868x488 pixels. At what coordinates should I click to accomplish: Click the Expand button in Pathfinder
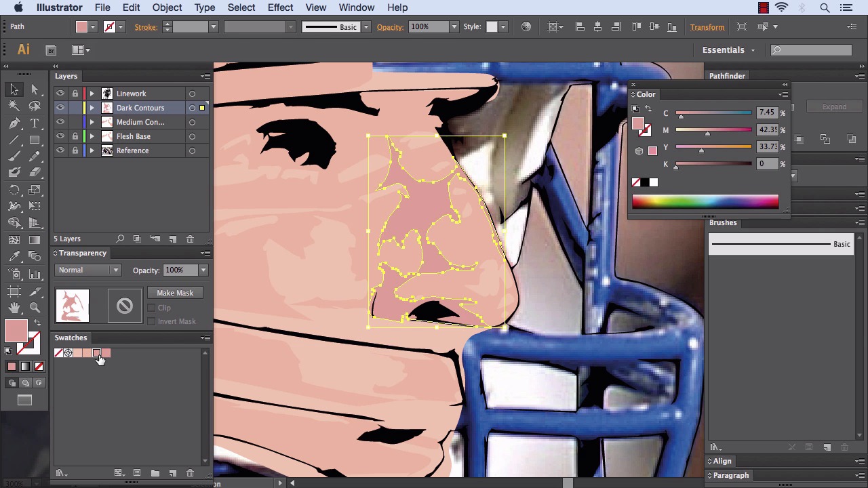click(x=834, y=107)
